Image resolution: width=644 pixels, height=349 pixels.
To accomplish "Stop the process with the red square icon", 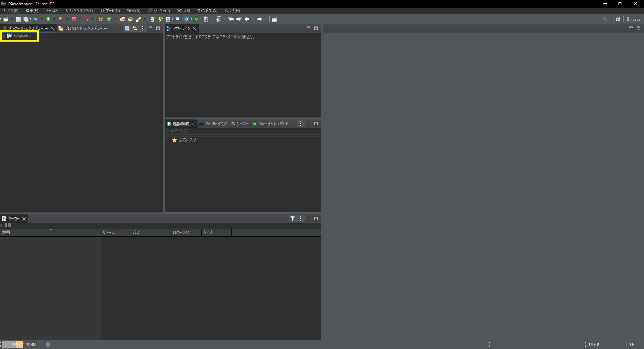I will point(74,19).
